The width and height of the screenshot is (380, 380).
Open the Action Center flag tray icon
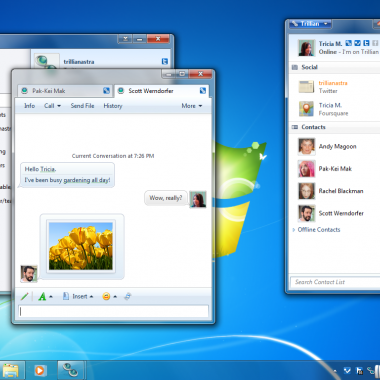pyautogui.click(x=360, y=371)
